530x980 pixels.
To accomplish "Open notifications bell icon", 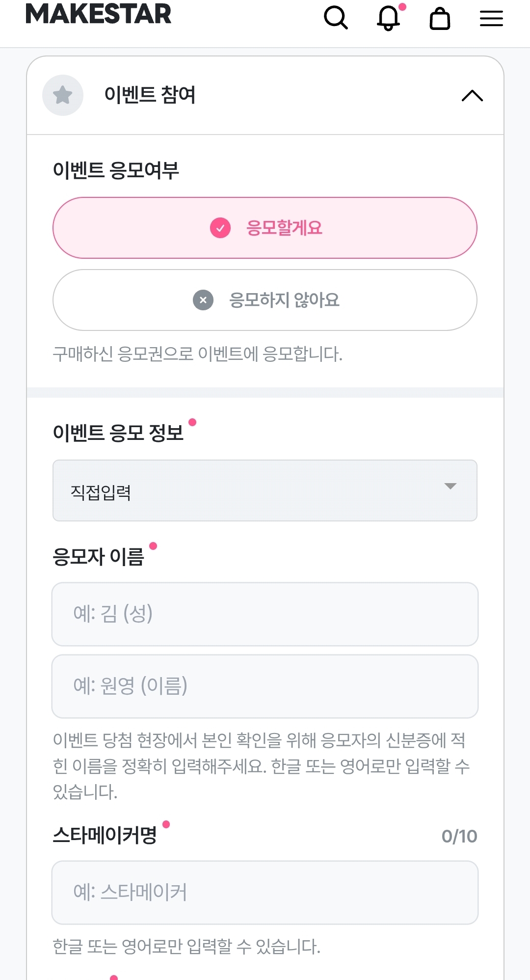I will point(388,18).
